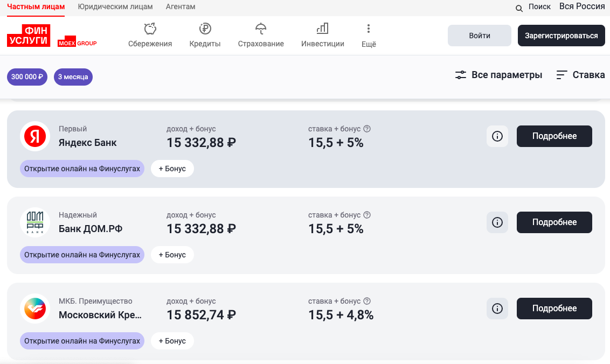Click Страхование menu label

point(261,44)
